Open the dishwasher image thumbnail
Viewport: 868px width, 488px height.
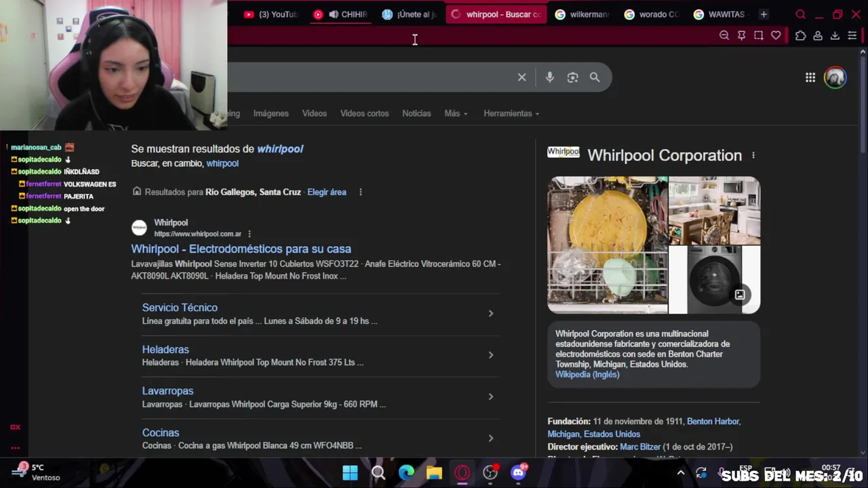click(608, 245)
